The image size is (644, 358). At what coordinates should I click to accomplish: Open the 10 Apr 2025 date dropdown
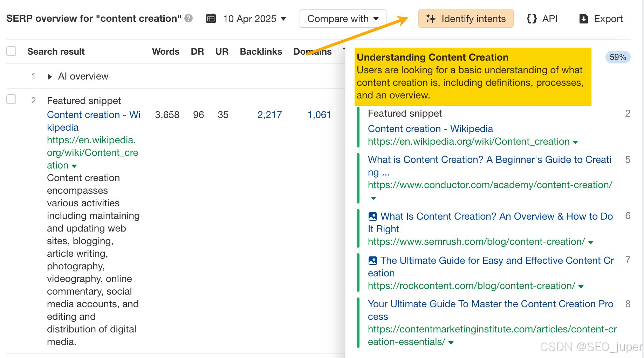tap(254, 19)
